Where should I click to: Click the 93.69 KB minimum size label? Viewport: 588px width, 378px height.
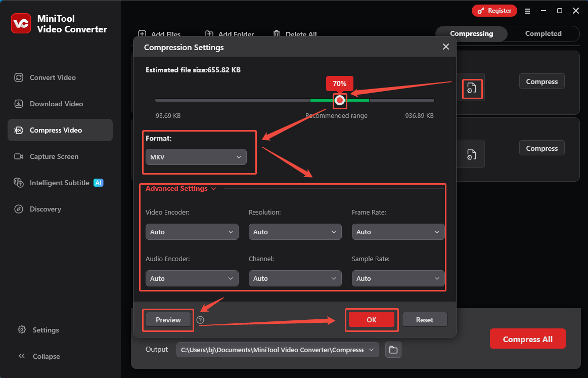click(168, 115)
